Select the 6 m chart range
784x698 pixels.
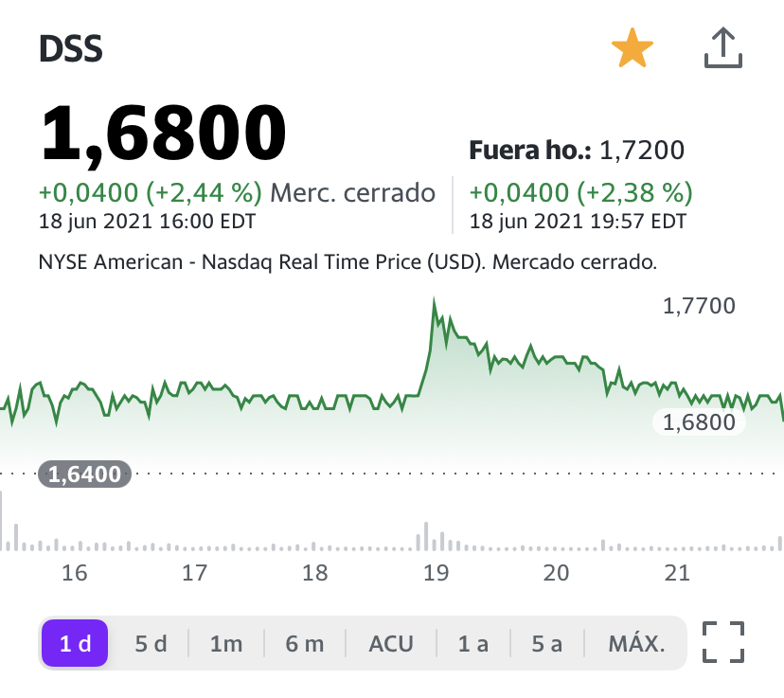point(305,643)
